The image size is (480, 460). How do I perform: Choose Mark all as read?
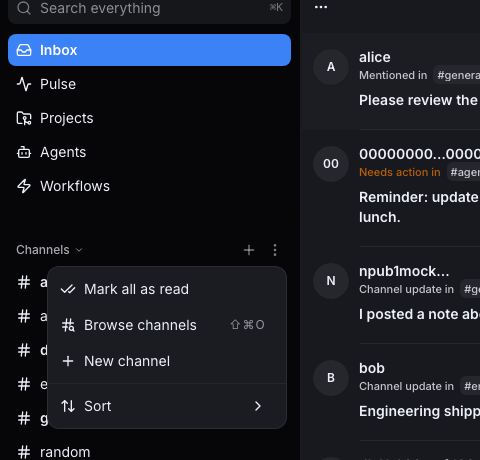pyautogui.click(x=167, y=289)
